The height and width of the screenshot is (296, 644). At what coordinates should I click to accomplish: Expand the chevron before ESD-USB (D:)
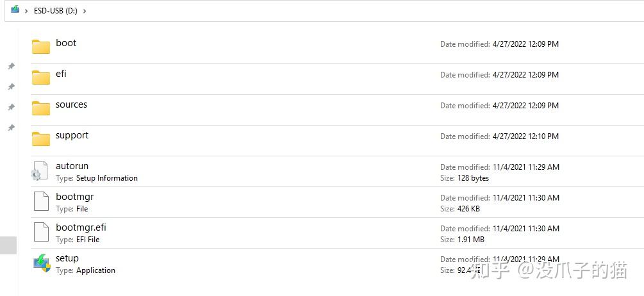(x=26, y=11)
